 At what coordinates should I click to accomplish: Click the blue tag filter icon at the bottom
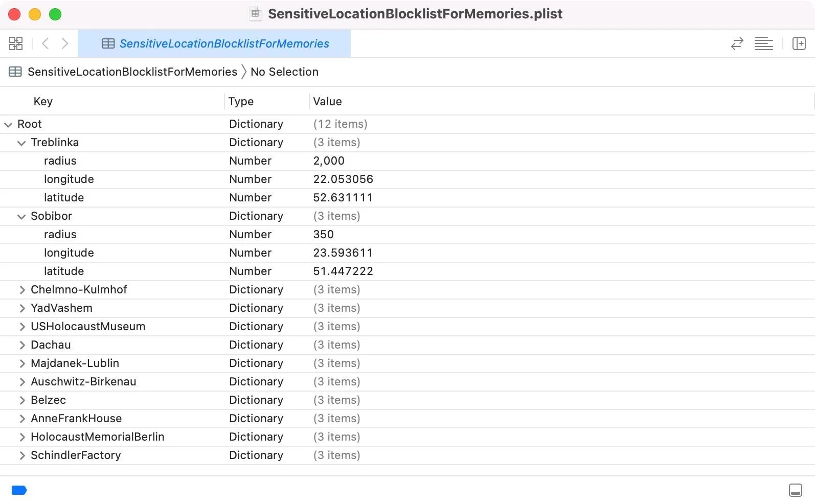19,490
